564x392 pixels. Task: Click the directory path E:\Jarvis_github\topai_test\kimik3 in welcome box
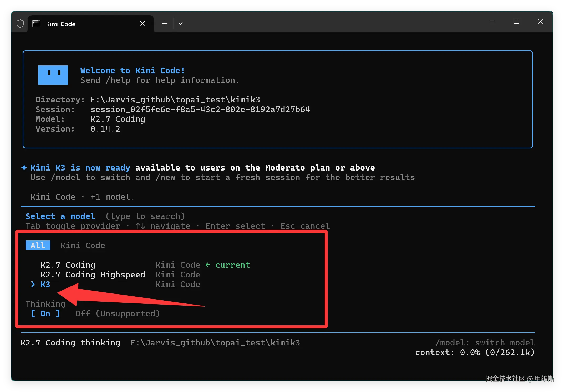click(x=175, y=100)
